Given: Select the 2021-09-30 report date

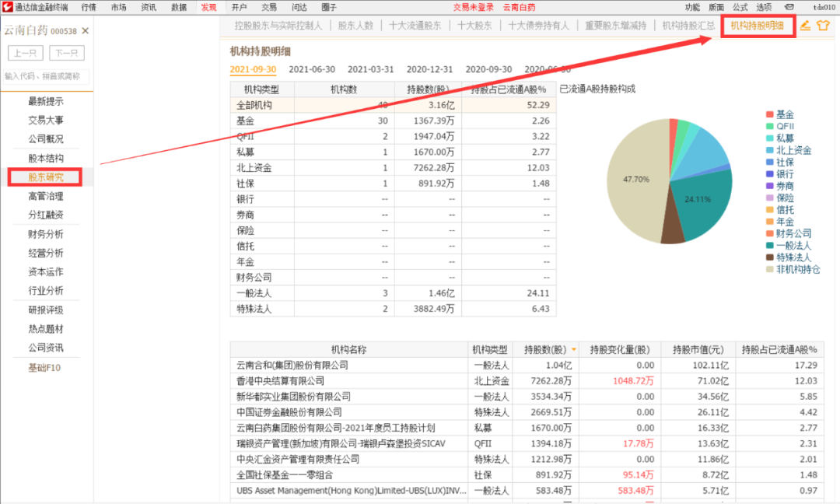Looking at the screenshot, I should 253,70.
